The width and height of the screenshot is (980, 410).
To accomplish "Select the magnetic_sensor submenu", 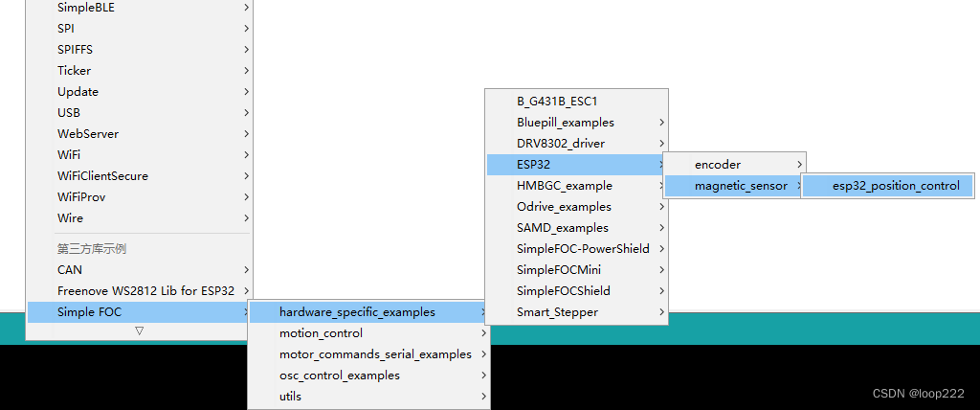I will tap(734, 186).
